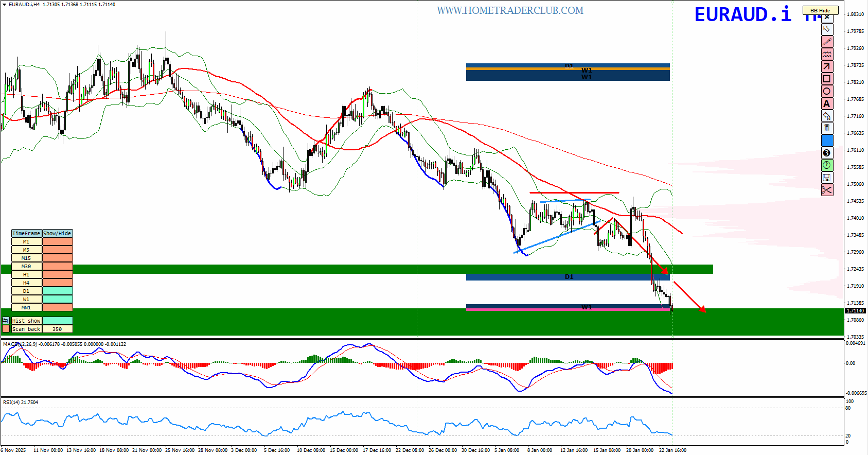Click the floppy disk save icon
This screenshot has height=455, width=868.
tap(827, 178)
